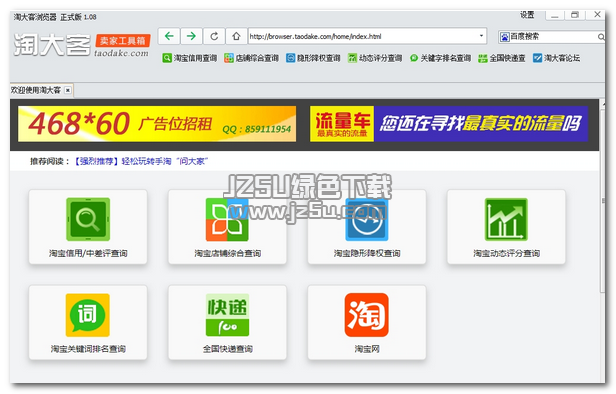Close the 淘大客浏览器 window
Image resolution: width=616 pixels, height=394 pixels.
[x=597, y=15]
